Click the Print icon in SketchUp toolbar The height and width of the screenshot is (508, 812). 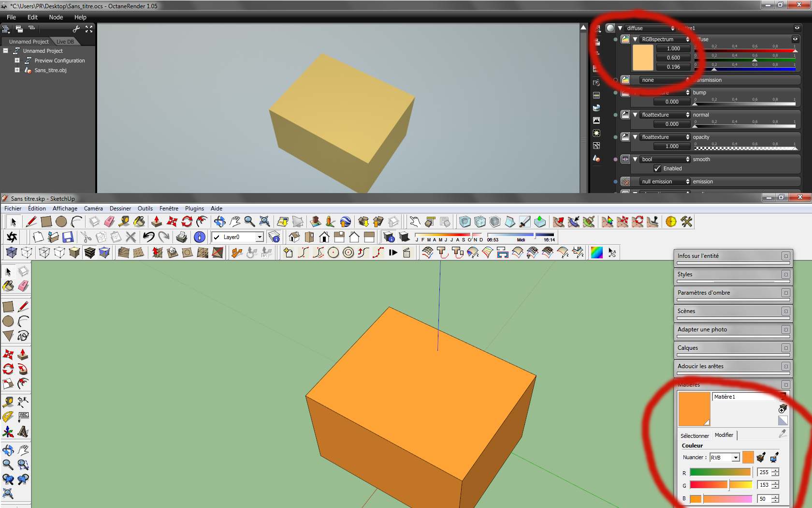tap(182, 237)
